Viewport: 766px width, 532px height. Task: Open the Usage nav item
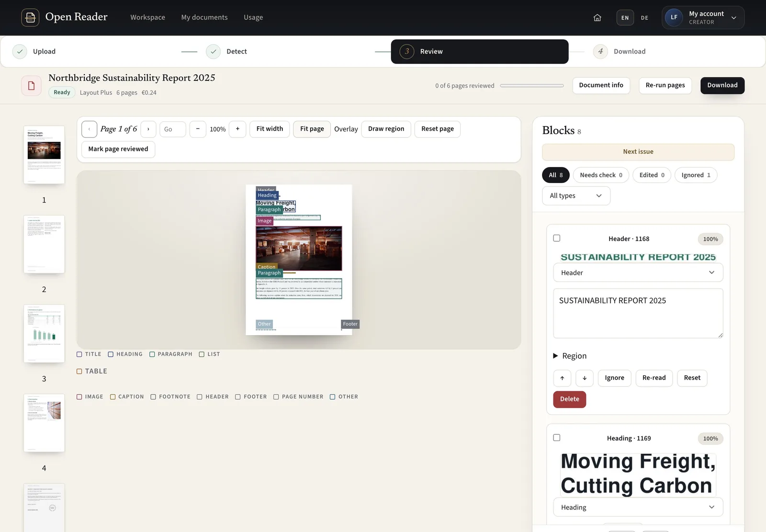tap(253, 18)
